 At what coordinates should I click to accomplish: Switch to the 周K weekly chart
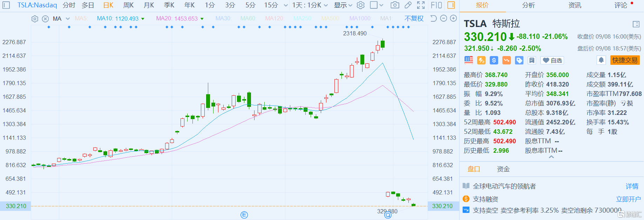(x=128, y=5)
